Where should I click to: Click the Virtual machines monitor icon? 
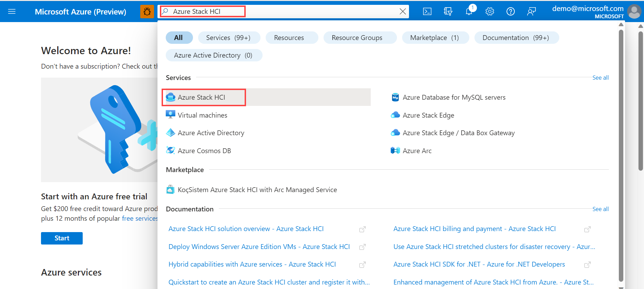point(170,114)
